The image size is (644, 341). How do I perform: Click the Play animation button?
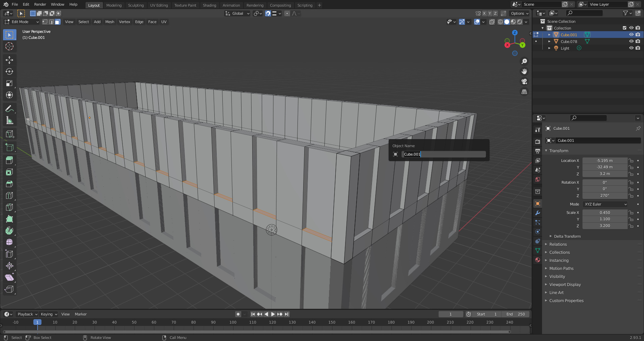coord(273,314)
